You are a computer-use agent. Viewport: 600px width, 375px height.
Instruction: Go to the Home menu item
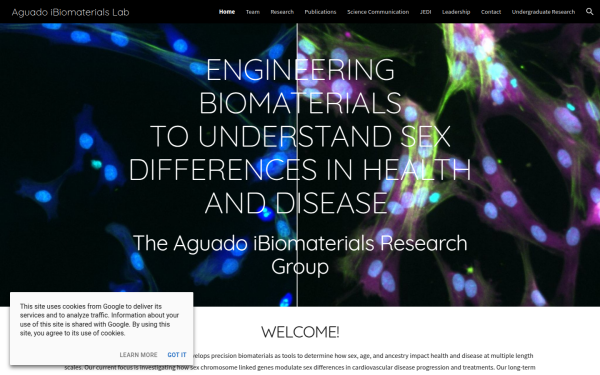coord(227,12)
